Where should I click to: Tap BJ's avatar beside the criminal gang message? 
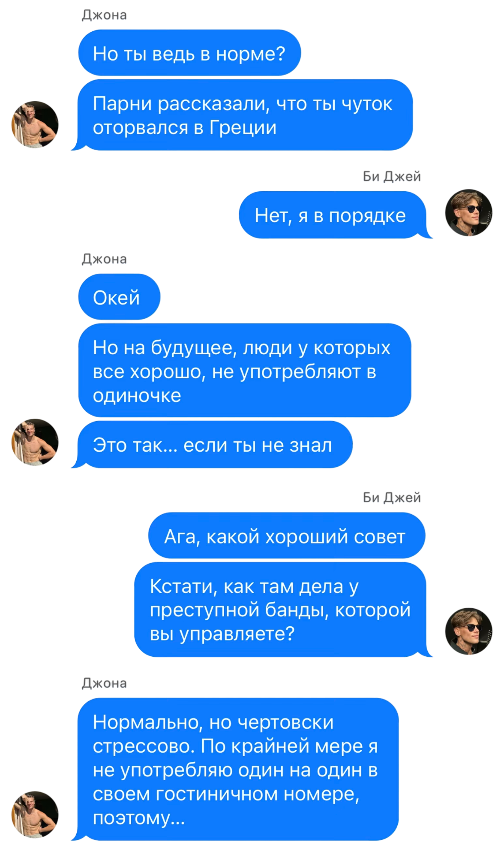[x=469, y=631]
